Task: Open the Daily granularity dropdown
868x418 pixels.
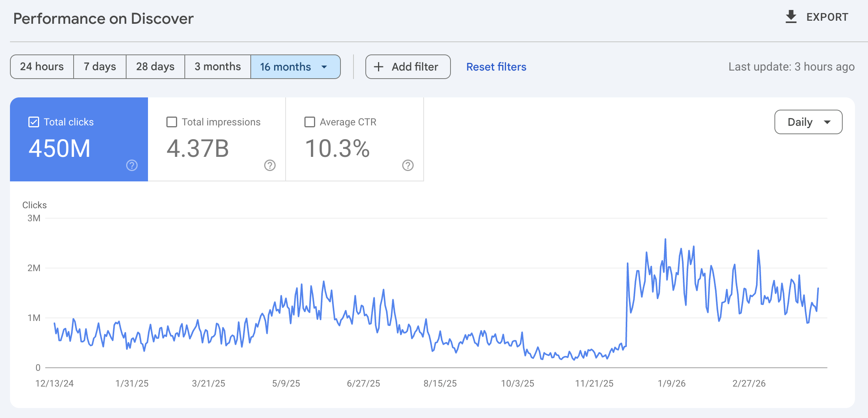Action: pyautogui.click(x=808, y=122)
